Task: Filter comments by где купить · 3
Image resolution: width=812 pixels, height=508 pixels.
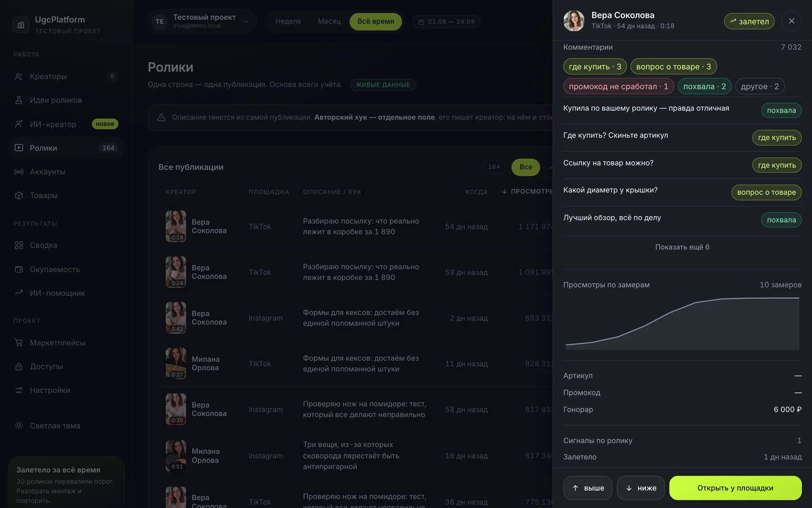Action: [x=595, y=67]
